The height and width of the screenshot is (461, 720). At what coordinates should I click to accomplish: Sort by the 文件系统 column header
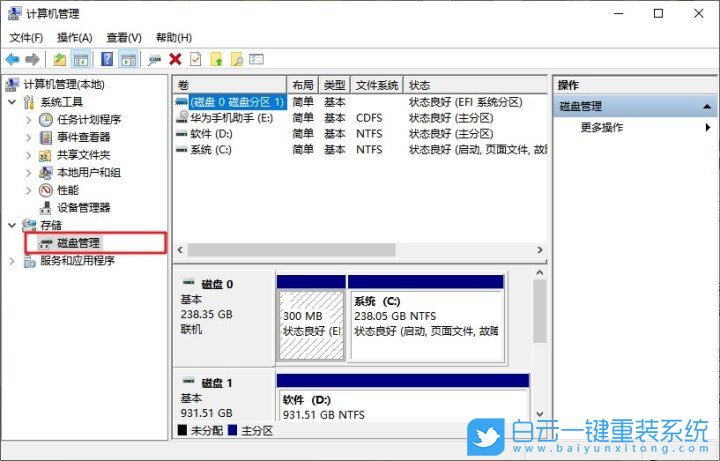(377, 85)
